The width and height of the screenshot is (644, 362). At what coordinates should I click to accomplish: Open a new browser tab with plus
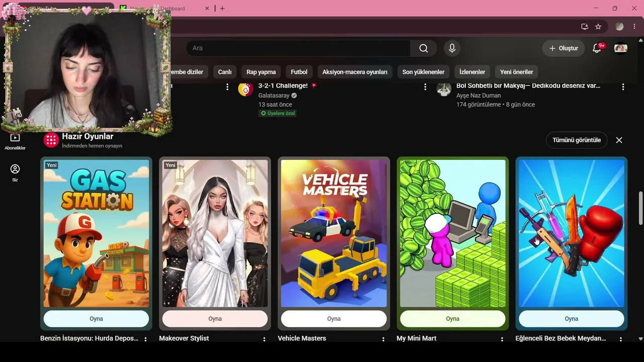222,9
